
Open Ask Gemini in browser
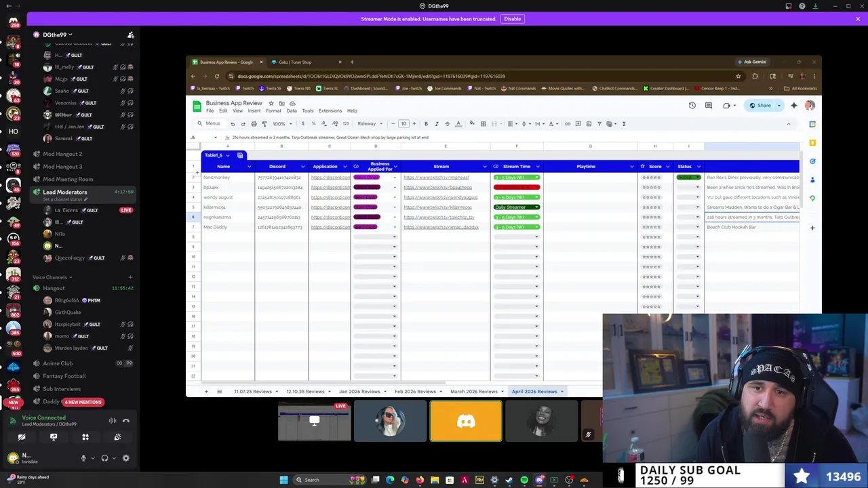[751, 62]
